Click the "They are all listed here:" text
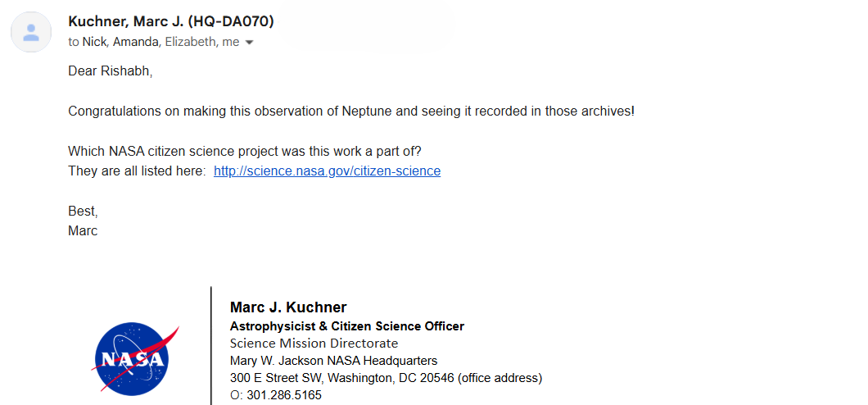The width and height of the screenshot is (868, 405). click(x=138, y=171)
